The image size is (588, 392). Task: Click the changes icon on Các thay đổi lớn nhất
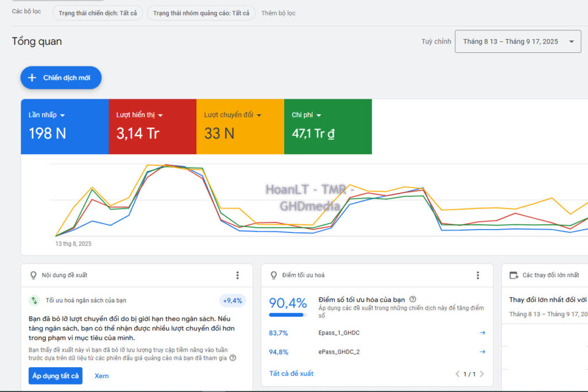point(514,275)
